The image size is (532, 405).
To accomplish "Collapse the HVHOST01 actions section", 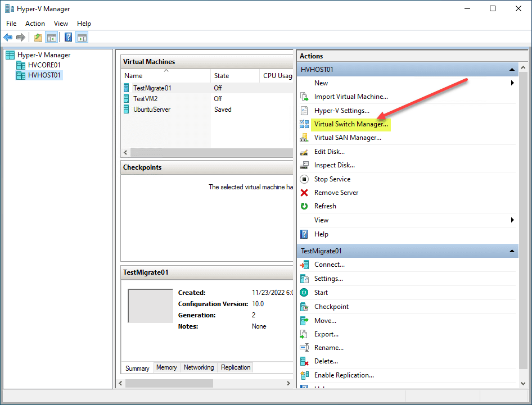I will tap(512, 70).
